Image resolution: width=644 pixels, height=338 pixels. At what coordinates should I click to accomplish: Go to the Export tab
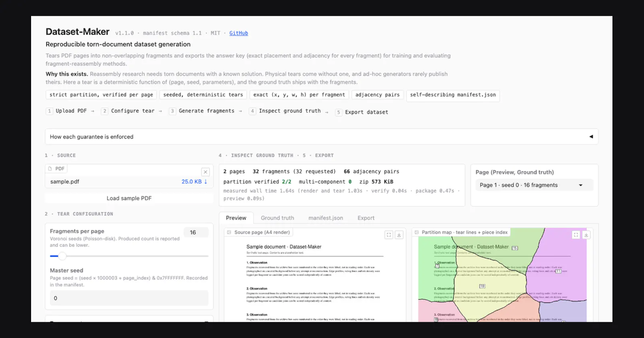[x=366, y=218]
